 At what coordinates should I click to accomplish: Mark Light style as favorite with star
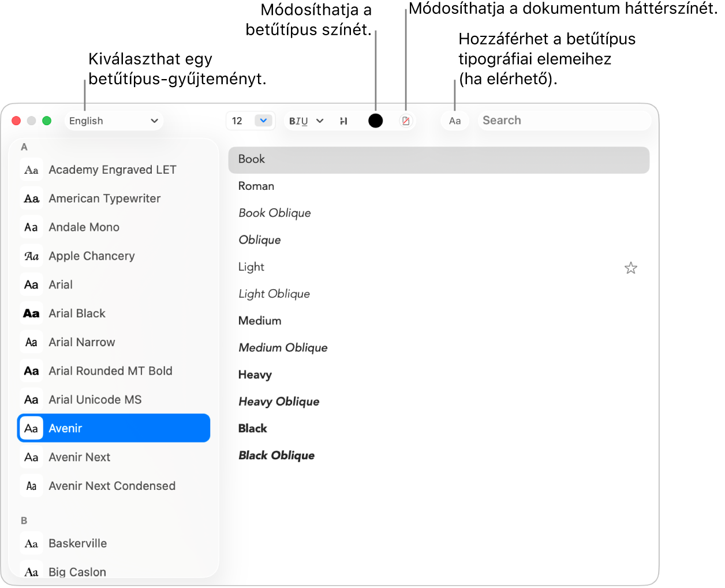click(631, 268)
